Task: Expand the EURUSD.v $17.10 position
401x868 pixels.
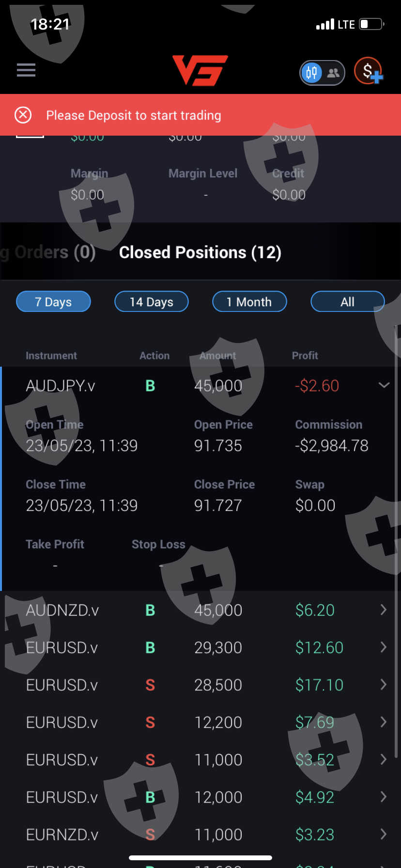Action: [383, 684]
